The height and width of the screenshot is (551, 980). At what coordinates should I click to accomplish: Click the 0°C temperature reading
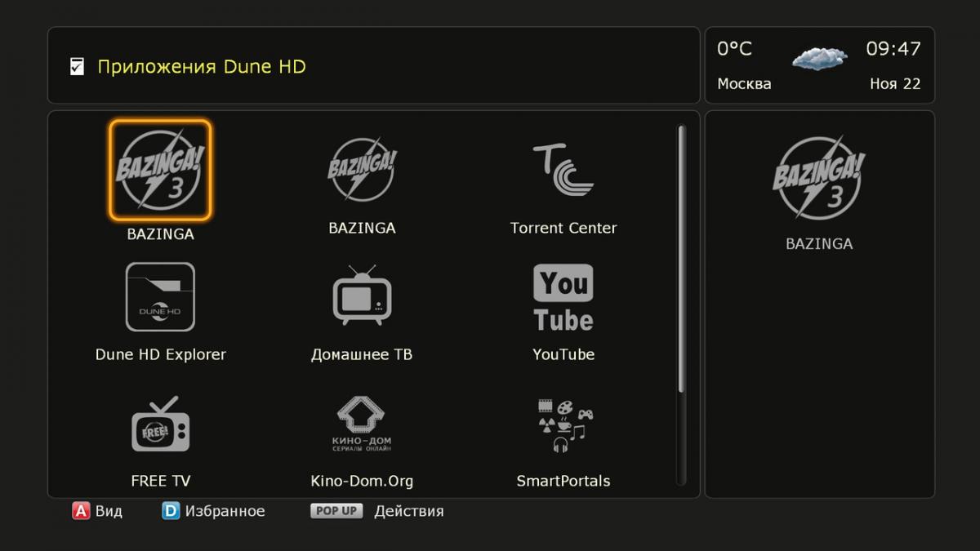[734, 49]
